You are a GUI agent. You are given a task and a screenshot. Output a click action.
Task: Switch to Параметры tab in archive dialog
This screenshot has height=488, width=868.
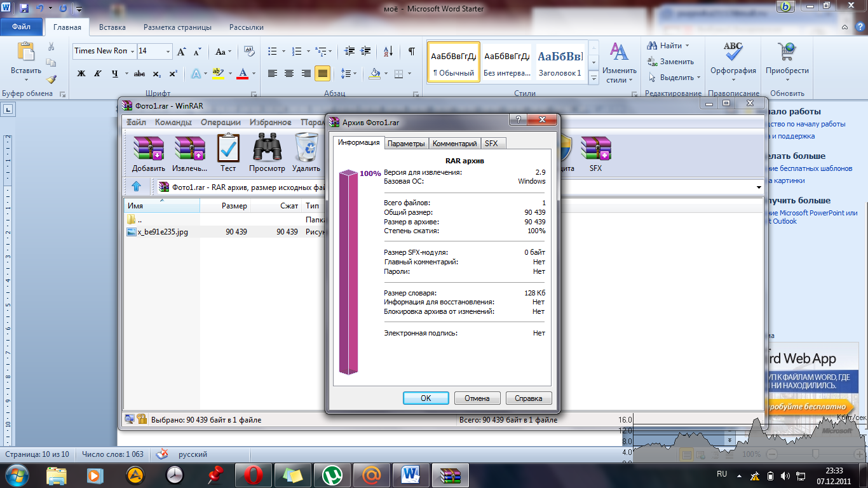pyautogui.click(x=407, y=144)
